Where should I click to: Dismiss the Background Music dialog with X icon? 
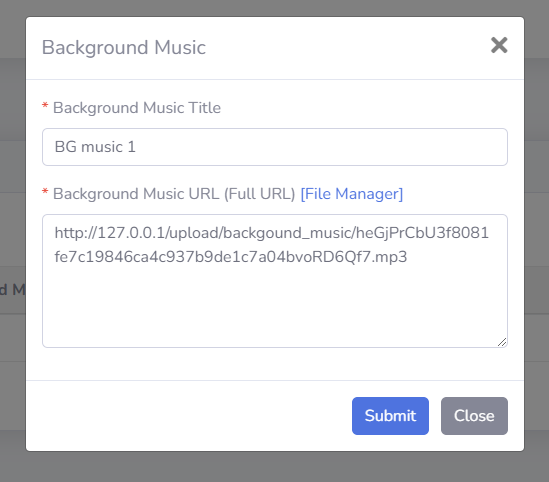tap(499, 45)
